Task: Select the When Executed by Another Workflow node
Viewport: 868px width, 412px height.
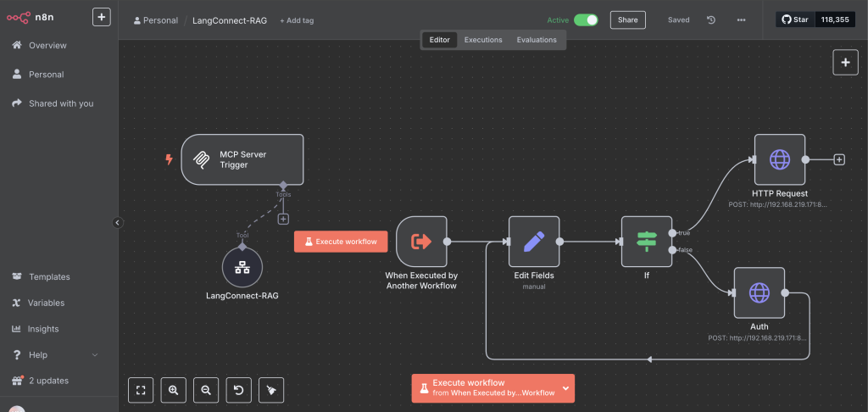Action: click(421, 242)
